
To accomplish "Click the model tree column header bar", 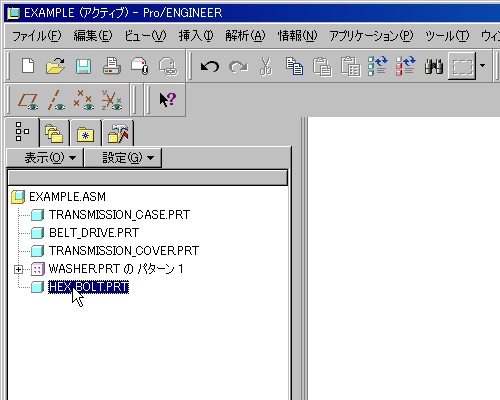I will 147,178.
